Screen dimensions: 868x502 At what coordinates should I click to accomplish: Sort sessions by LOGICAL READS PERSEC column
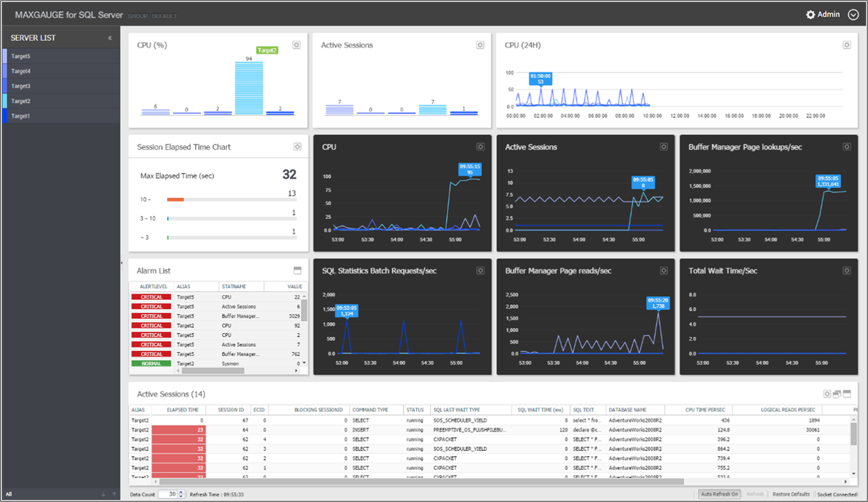click(777, 410)
